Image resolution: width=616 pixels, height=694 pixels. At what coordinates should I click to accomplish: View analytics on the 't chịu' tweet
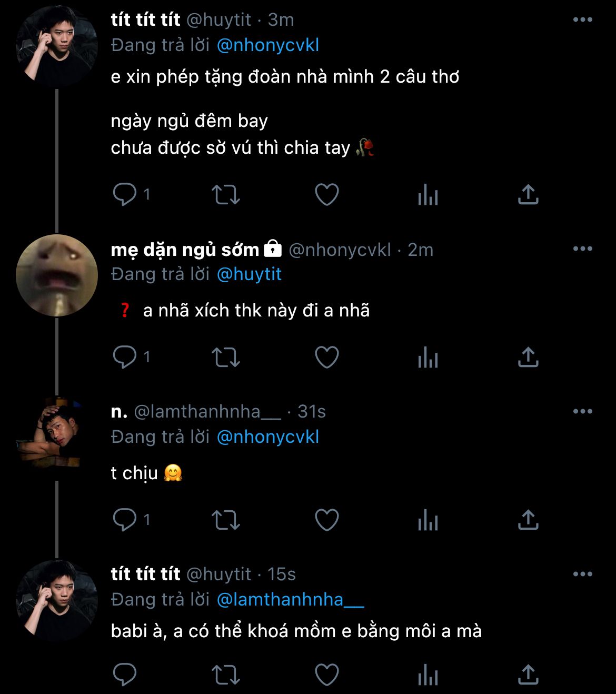(x=428, y=521)
